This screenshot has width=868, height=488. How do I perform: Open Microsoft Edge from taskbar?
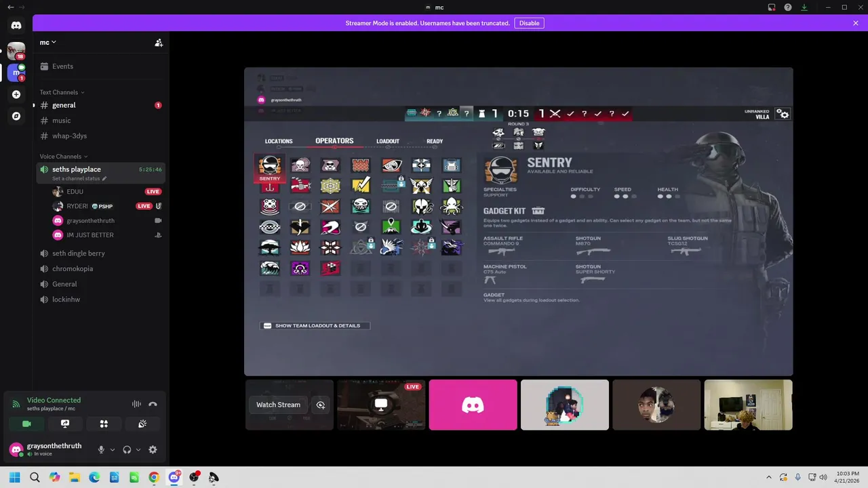click(94, 478)
